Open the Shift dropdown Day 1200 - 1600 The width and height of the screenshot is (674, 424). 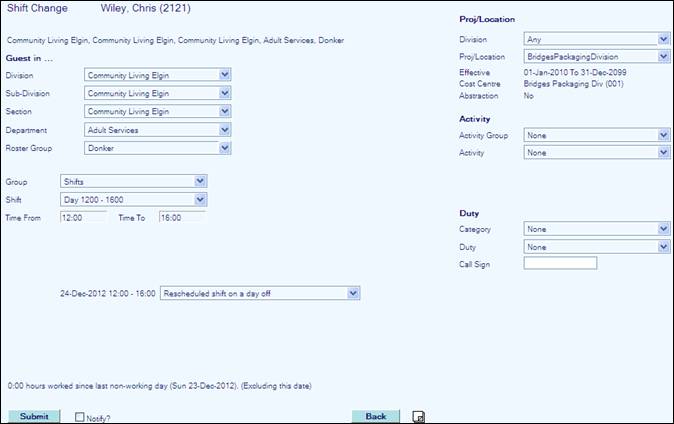[133, 199]
